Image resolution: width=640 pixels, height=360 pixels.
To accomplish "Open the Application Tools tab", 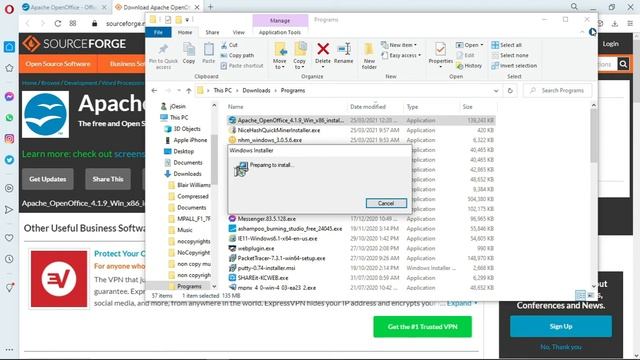I will pyautogui.click(x=280, y=32).
